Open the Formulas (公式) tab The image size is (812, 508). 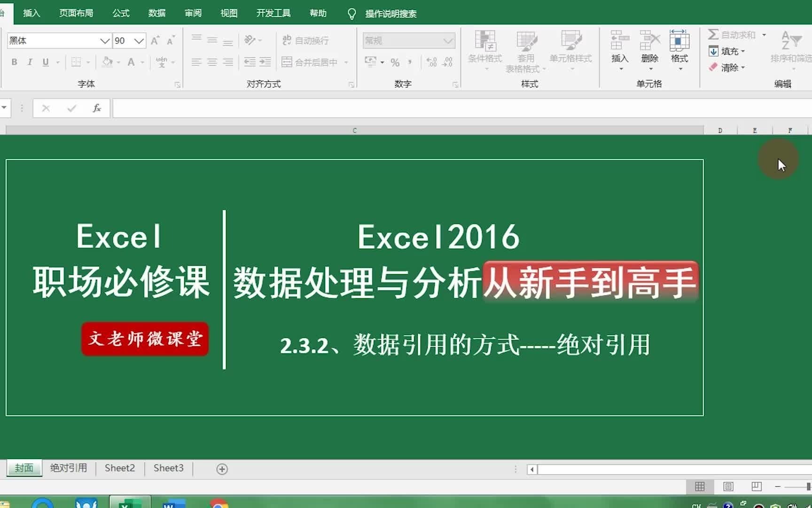coord(121,13)
